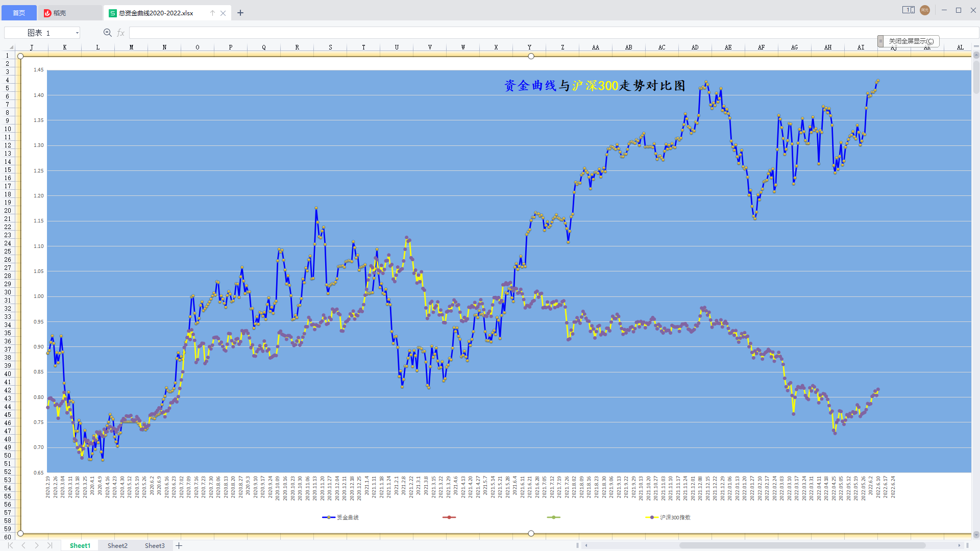The height and width of the screenshot is (551, 980).
Task: Switch to Sheet3 tab
Action: click(155, 545)
